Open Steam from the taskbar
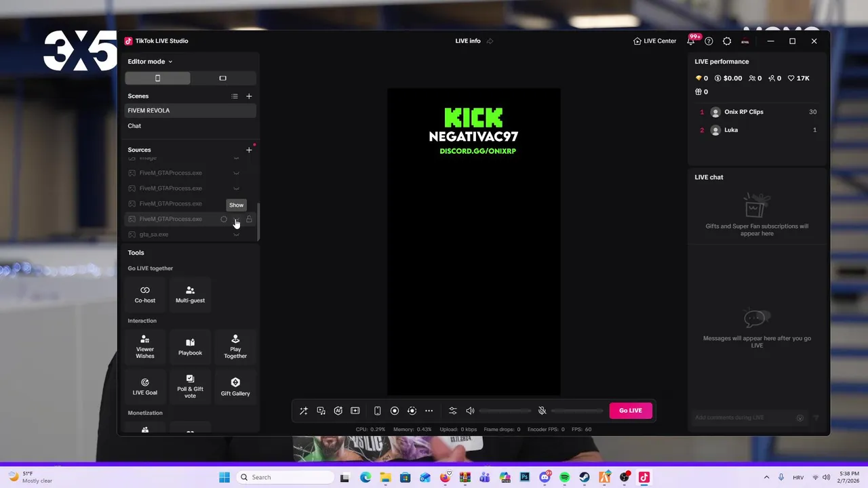Viewport: 868px width, 488px height. click(x=584, y=477)
